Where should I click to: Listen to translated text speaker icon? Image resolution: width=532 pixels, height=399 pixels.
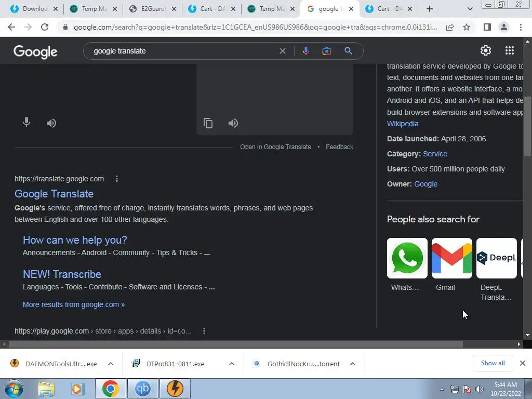(x=233, y=123)
